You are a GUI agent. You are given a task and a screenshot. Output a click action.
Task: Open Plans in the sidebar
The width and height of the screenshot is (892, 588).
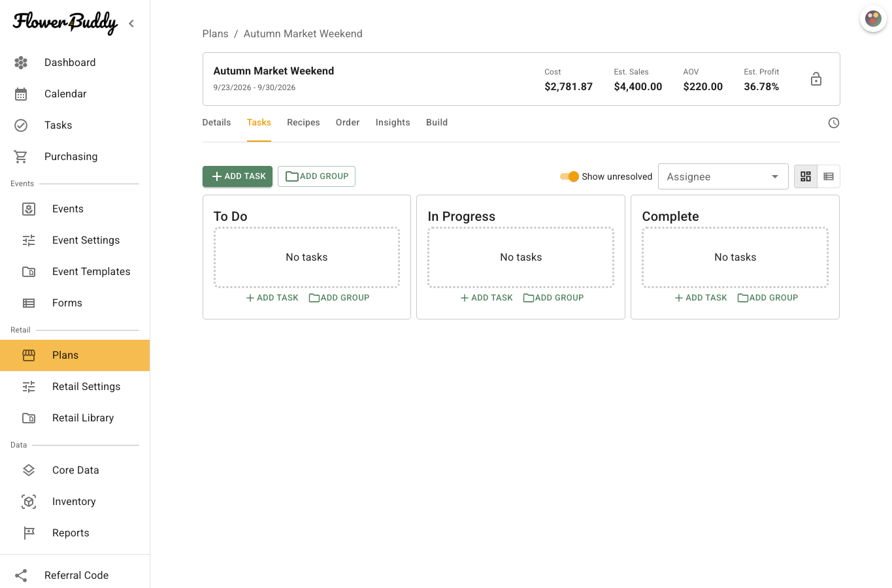[75, 355]
